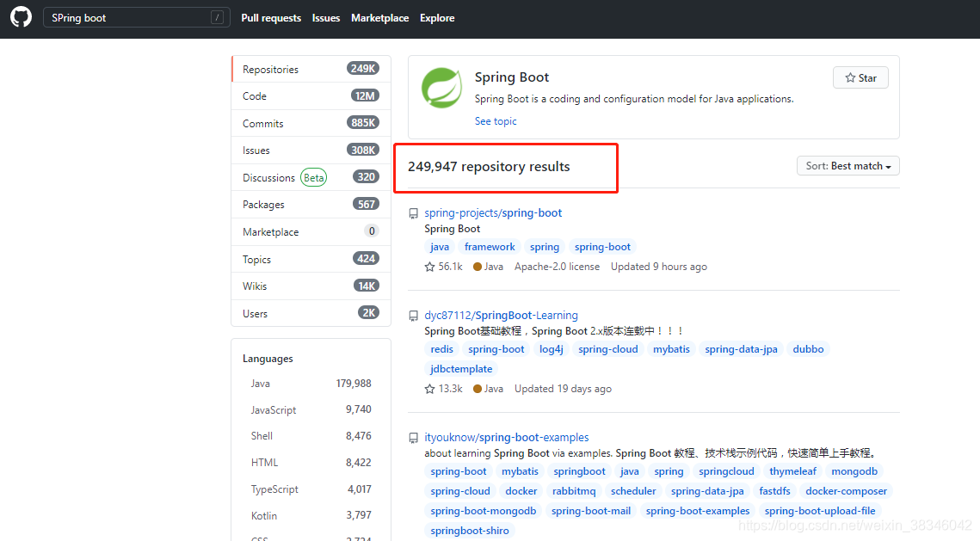This screenshot has height=541, width=980.
Task: Select the Packages results filter
Action: click(311, 205)
